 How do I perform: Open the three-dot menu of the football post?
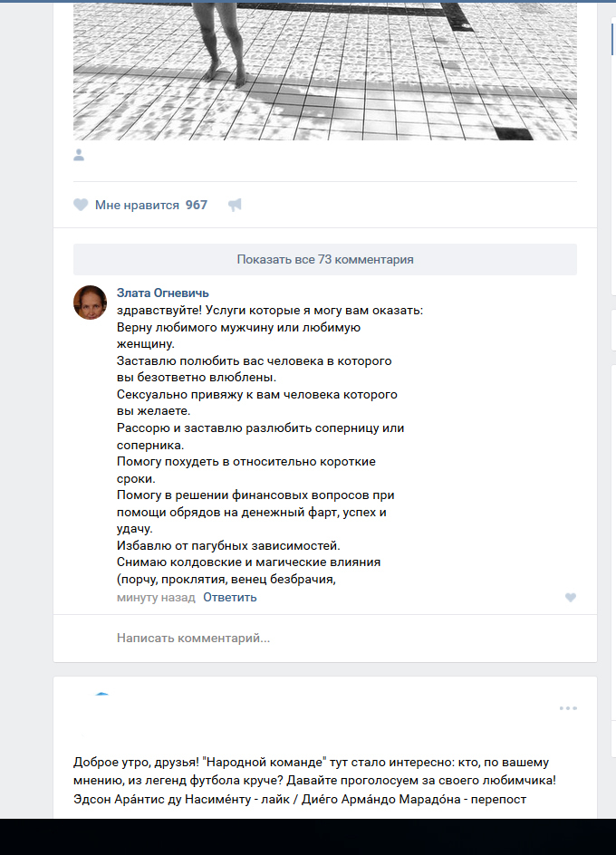pos(568,708)
